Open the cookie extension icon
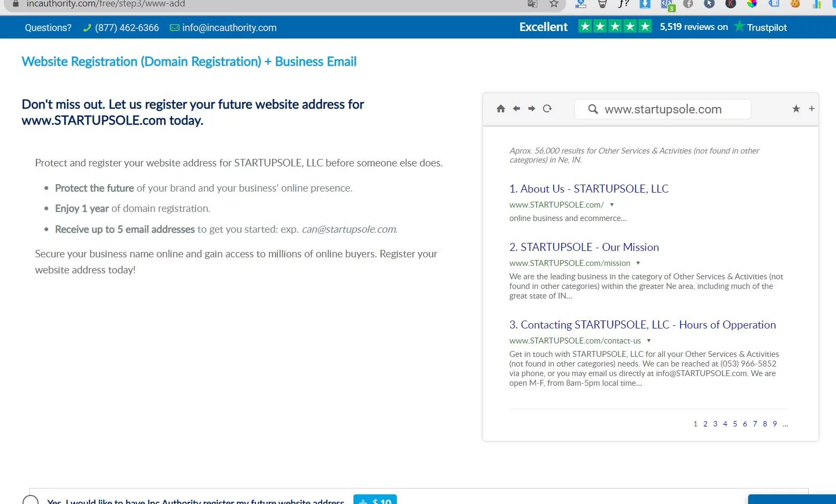The image size is (836, 504). tap(795, 4)
